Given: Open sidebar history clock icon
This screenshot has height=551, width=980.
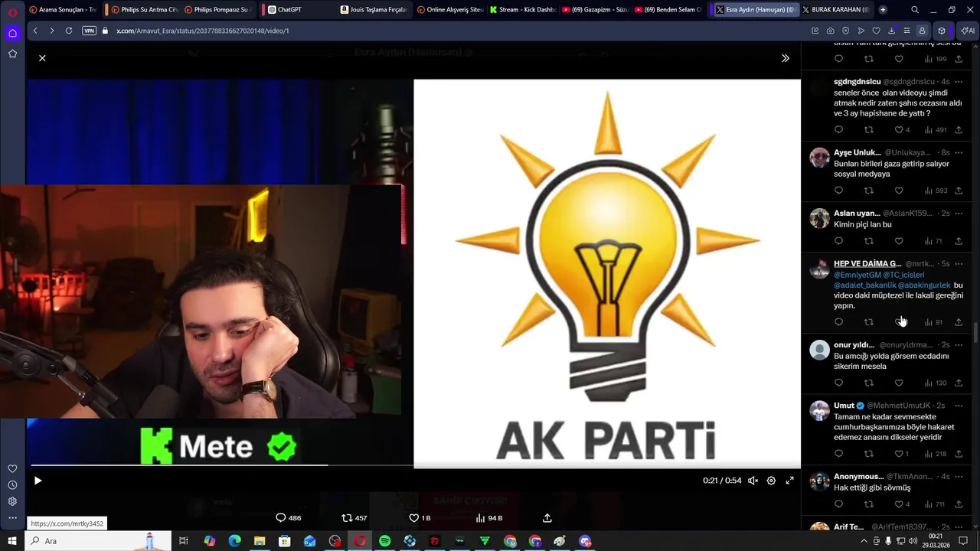Looking at the screenshot, I should 12,485.
